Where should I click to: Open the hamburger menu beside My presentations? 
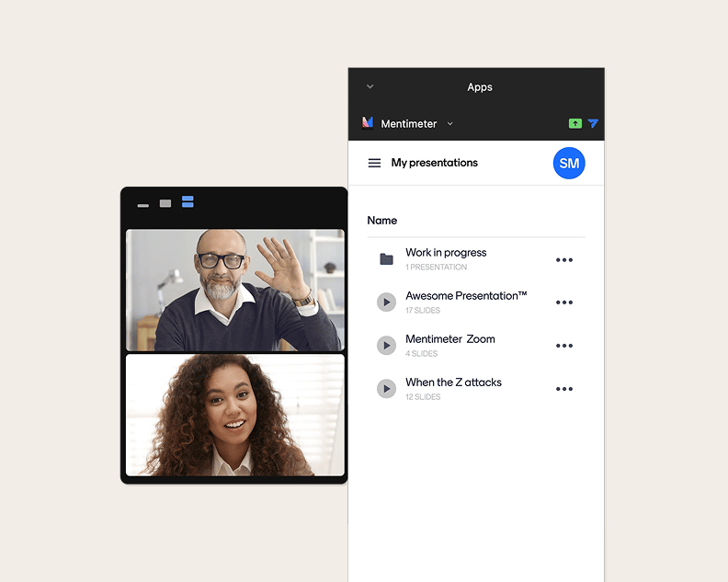click(x=374, y=163)
